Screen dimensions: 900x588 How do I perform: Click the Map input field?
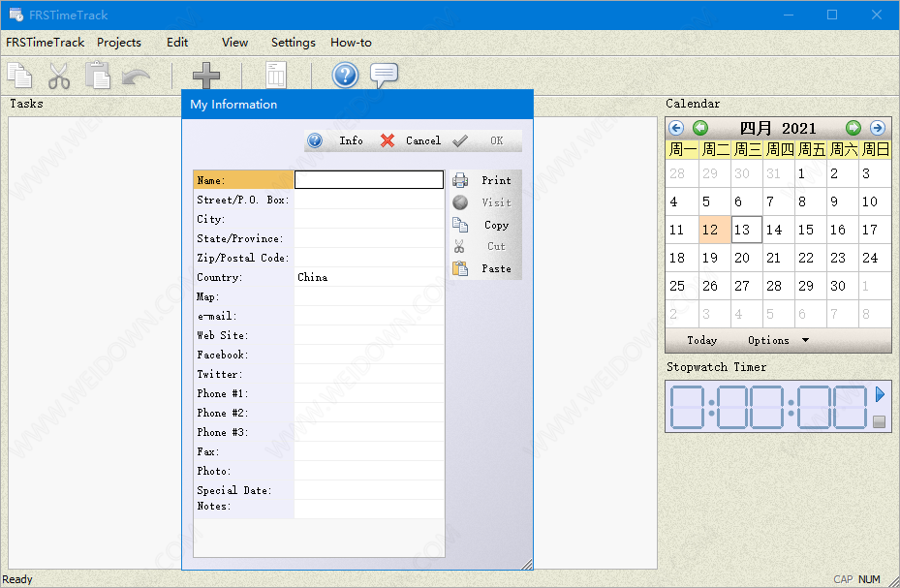[x=369, y=296]
